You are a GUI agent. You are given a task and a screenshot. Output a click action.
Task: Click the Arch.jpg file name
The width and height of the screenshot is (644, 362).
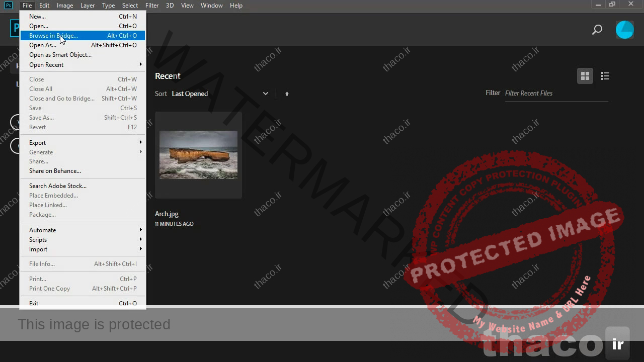[x=167, y=214]
